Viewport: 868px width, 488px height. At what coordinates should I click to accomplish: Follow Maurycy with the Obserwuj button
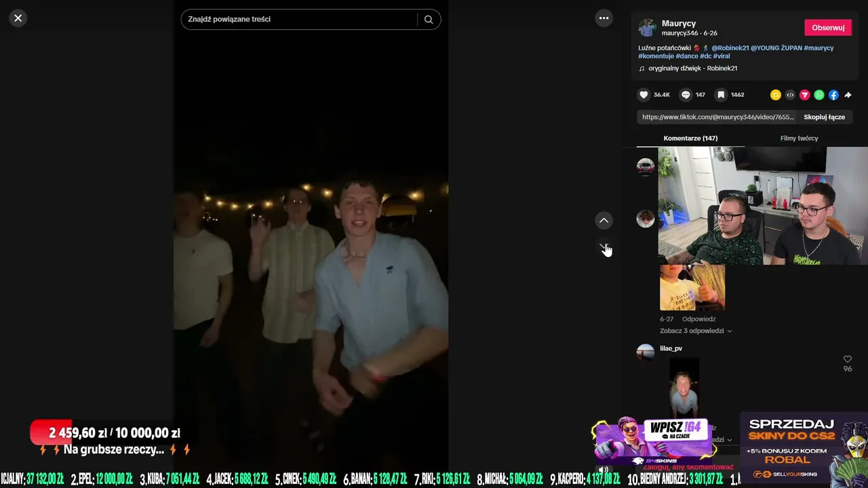coord(828,28)
